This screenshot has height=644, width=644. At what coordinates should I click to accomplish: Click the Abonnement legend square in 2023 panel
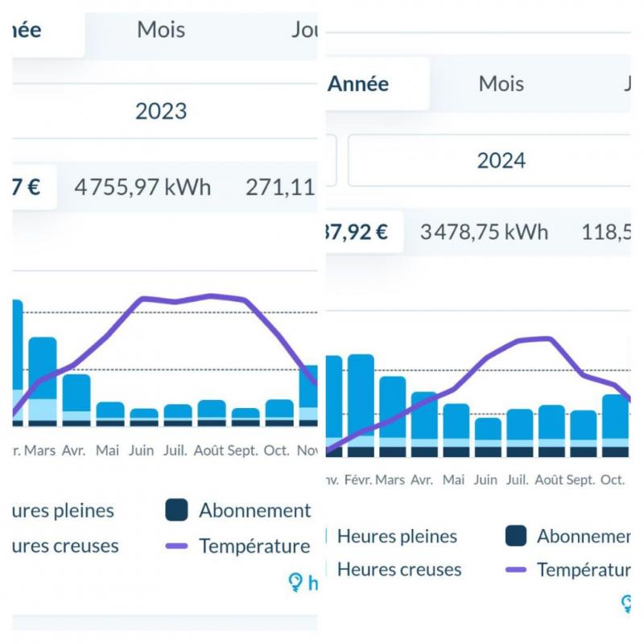(x=176, y=510)
